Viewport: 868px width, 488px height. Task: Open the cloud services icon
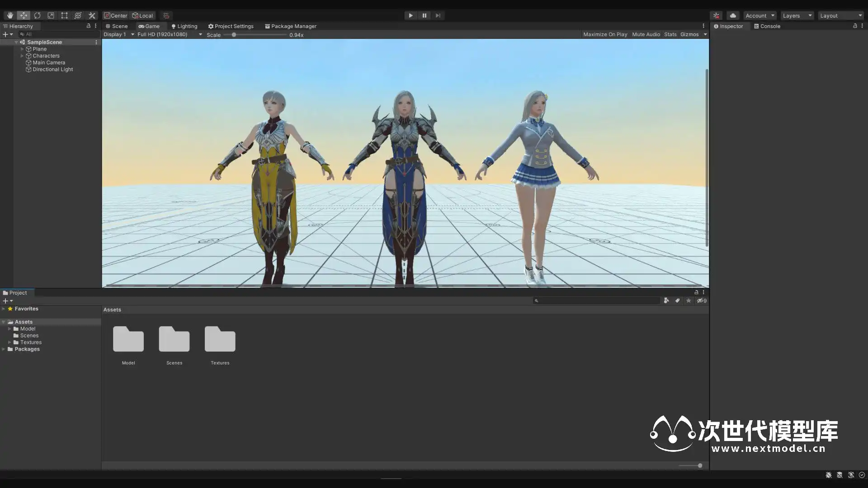(733, 15)
